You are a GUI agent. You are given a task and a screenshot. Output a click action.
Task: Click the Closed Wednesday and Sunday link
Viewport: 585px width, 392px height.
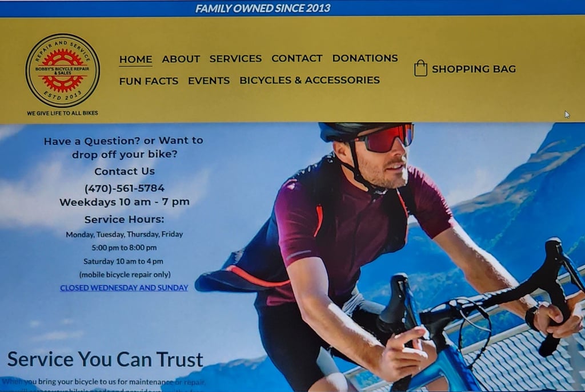tap(124, 288)
